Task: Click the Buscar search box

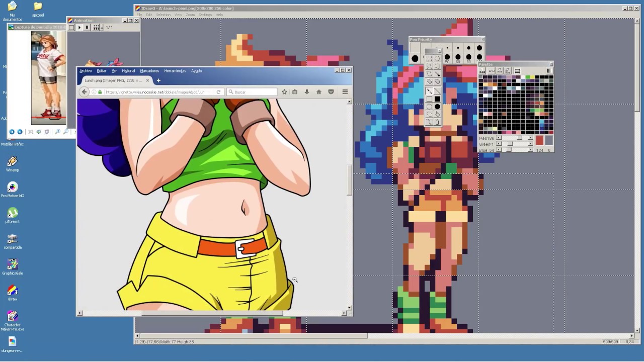Action: tap(252, 92)
